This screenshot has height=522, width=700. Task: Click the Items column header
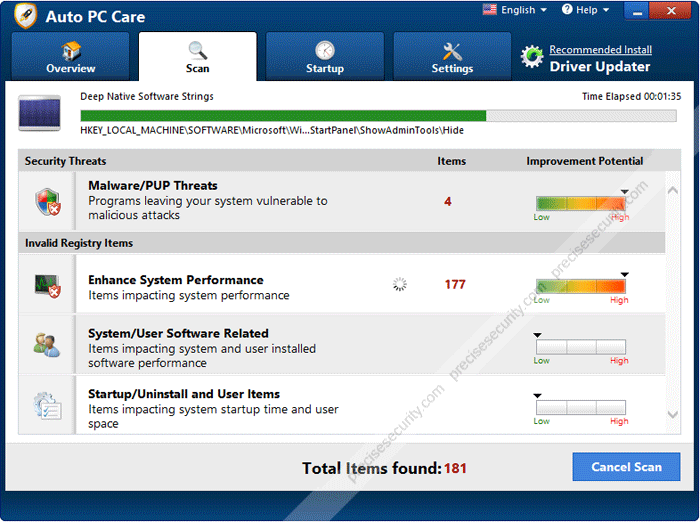451,161
